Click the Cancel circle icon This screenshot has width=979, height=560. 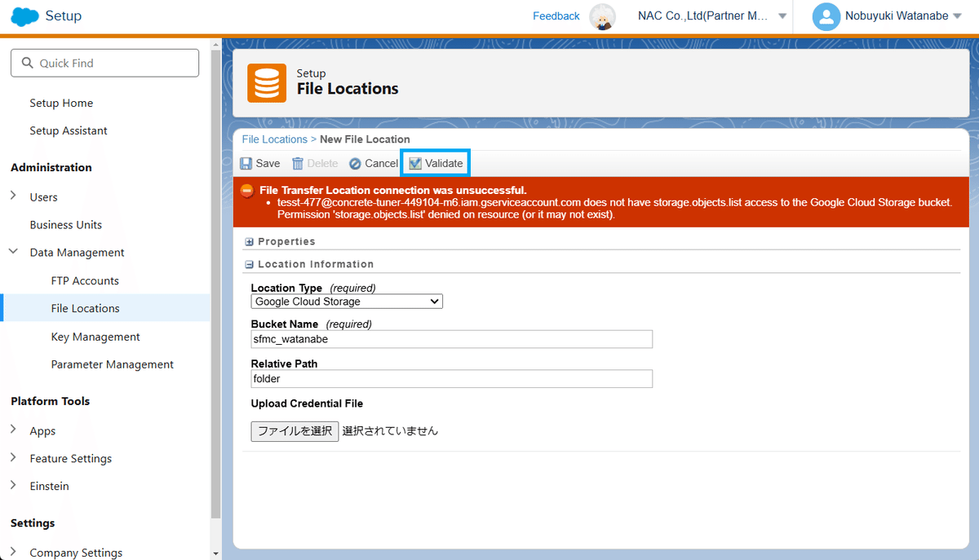tap(355, 163)
